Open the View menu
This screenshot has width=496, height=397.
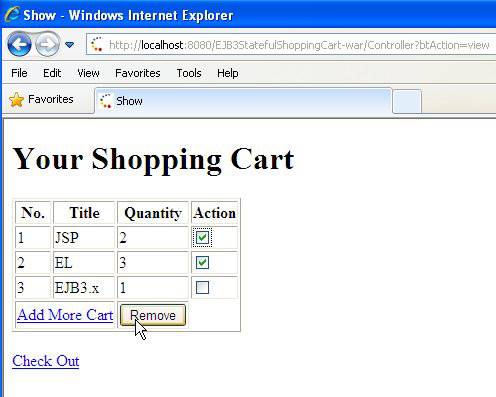coord(88,73)
